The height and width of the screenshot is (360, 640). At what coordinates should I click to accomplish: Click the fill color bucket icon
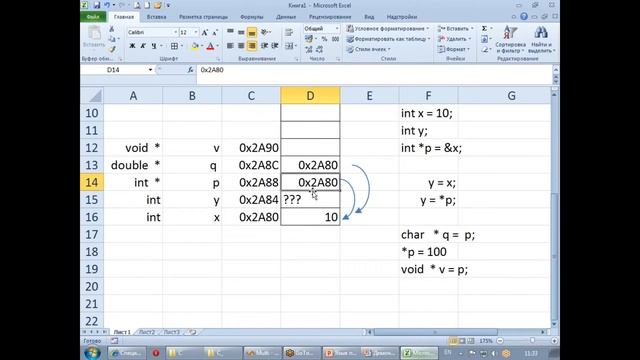click(195, 46)
